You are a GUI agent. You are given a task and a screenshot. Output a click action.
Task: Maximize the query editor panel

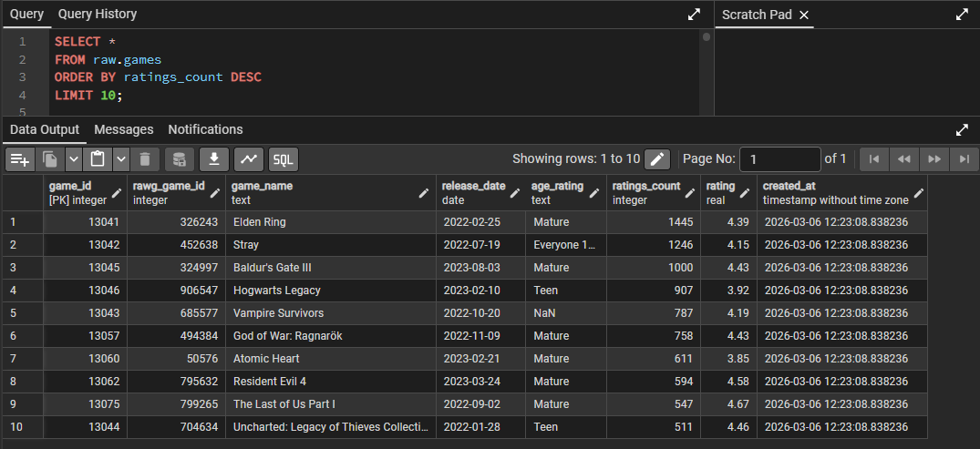pos(694,15)
